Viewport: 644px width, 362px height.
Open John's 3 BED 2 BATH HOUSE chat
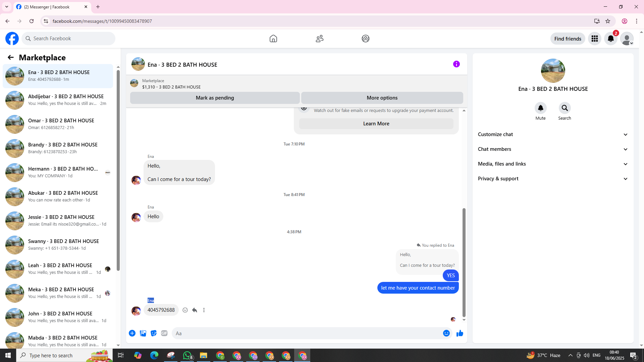[58, 317]
